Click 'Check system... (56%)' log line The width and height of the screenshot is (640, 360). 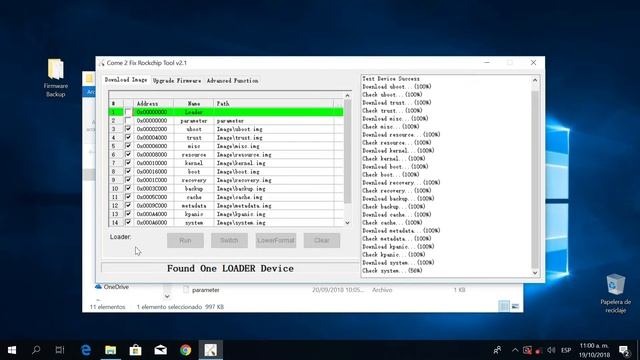pos(392,271)
